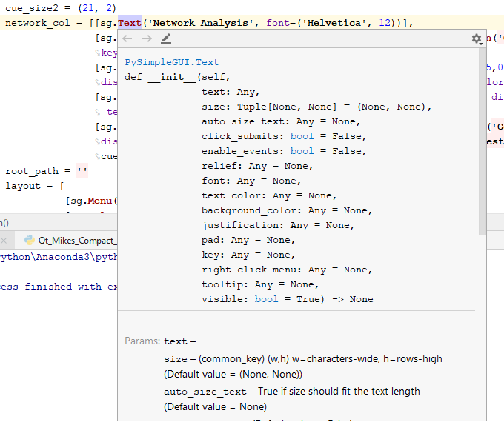Click the cue_size2 variable assignment line

tap(61, 8)
